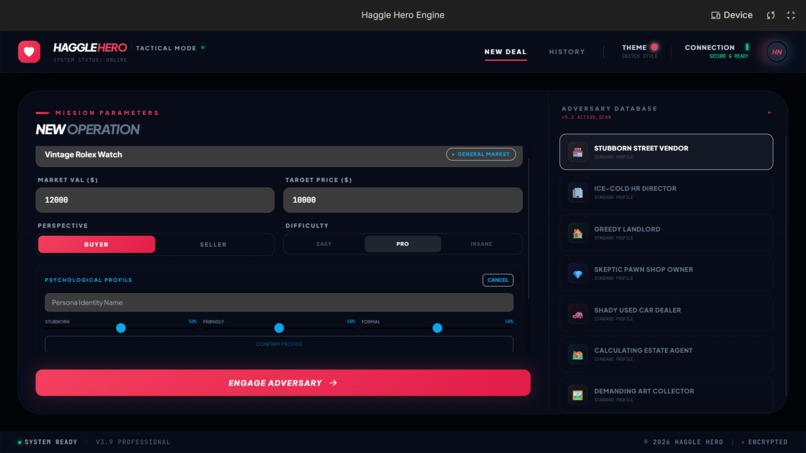This screenshot has height=453, width=806.
Task: Select the Seller perspective
Action: [x=213, y=244]
